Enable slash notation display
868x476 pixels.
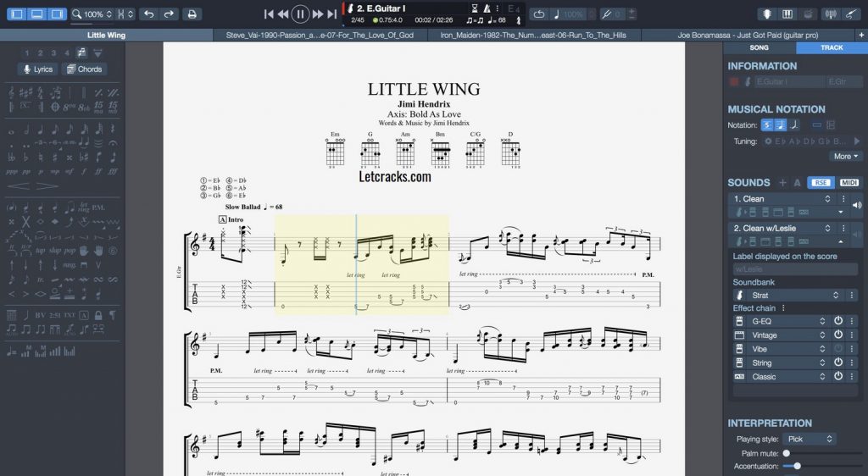[x=793, y=125]
